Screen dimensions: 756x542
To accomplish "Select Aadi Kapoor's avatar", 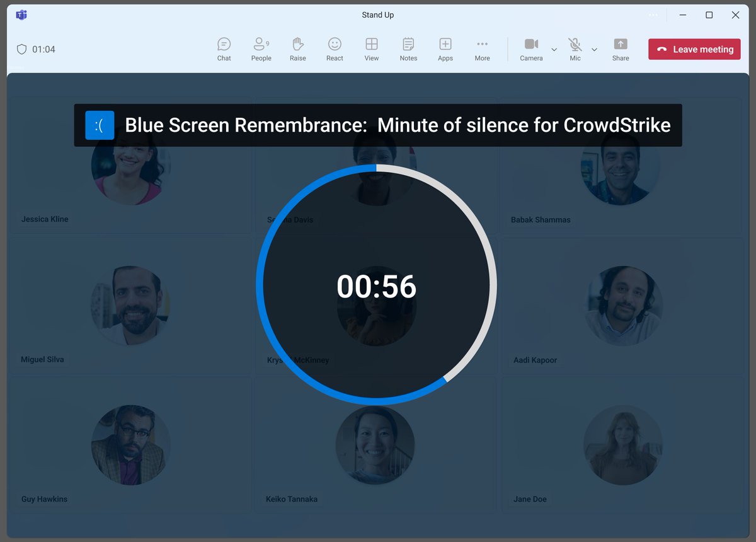I will 624,305.
